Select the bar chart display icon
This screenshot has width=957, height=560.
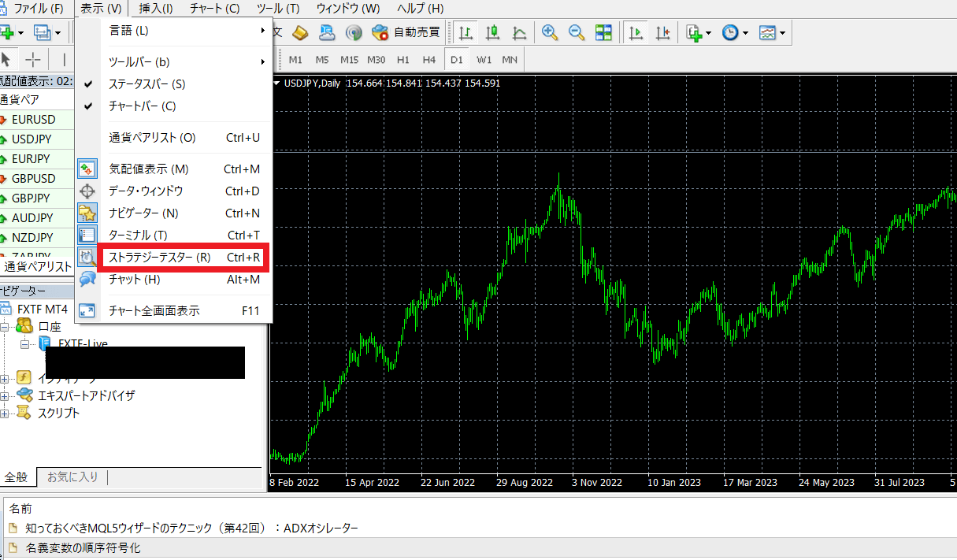pos(466,32)
